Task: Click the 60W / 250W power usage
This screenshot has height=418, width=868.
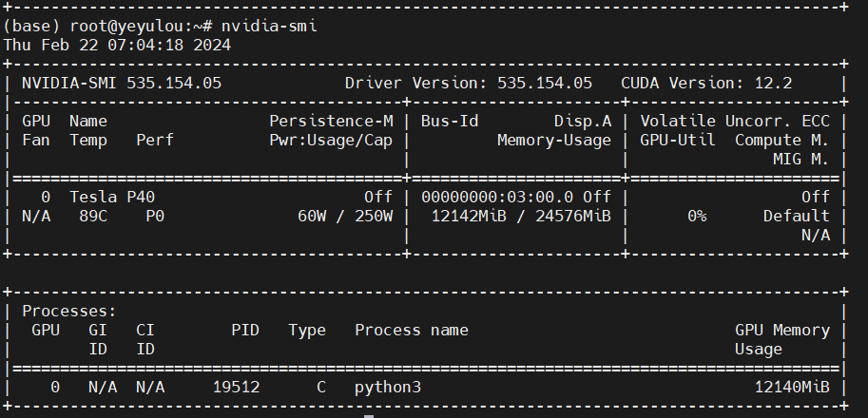Action: pyautogui.click(x=345, y=216)
